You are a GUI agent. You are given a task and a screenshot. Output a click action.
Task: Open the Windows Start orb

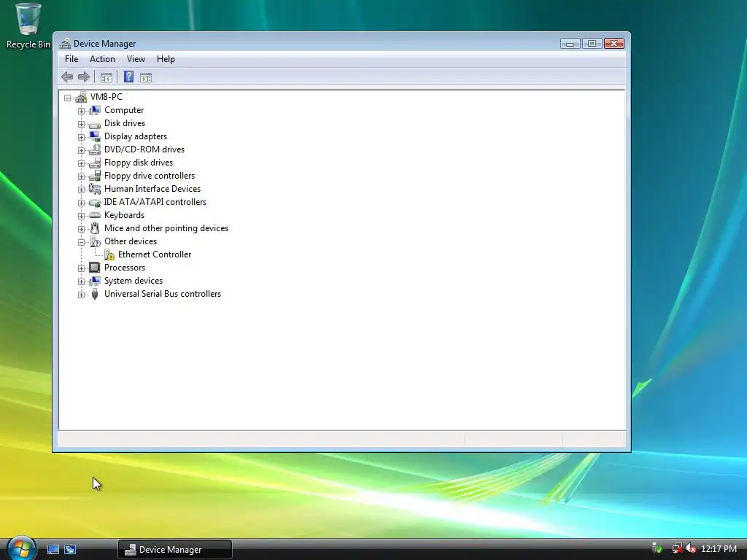coord(21,548)
